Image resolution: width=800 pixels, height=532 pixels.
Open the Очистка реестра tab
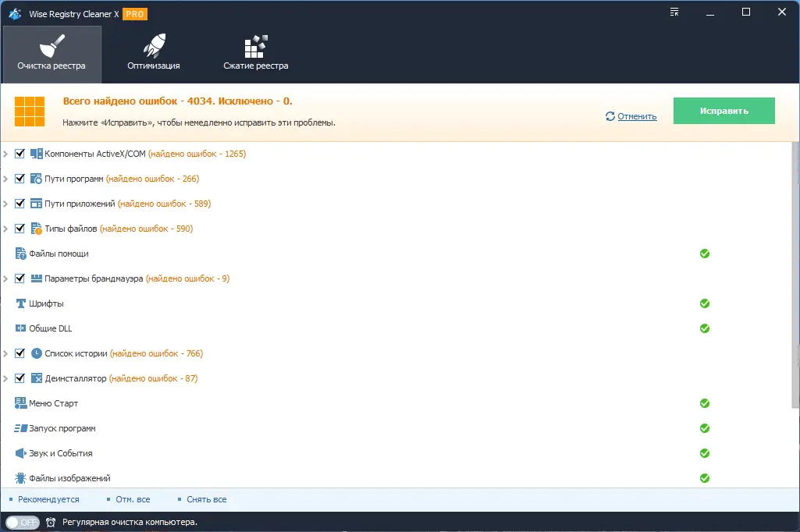point(52,54)
